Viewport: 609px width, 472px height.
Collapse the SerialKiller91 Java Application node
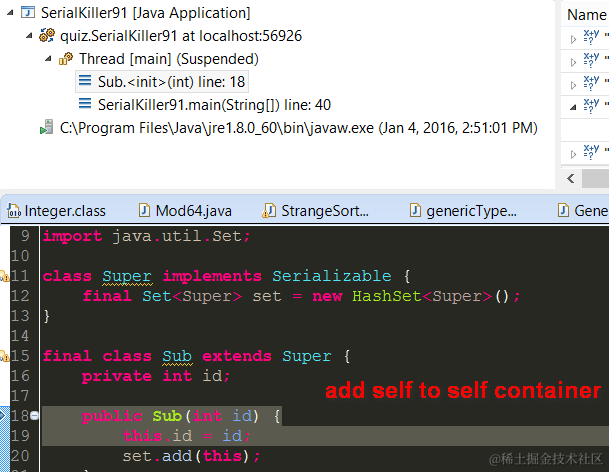(x=10, y=13)
